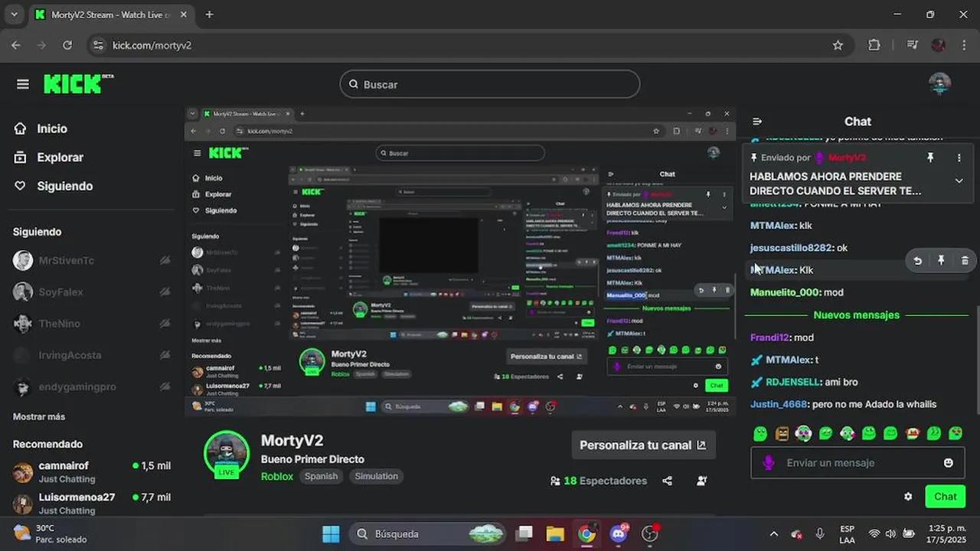Open recommended channel camnairof
This screenshot has height=551, width=980.
[x=91, y=471]
